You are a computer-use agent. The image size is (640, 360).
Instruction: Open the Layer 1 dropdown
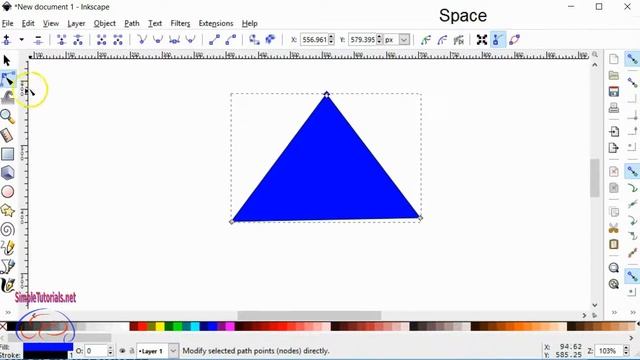pyautogui.click(x=173, y=351)
